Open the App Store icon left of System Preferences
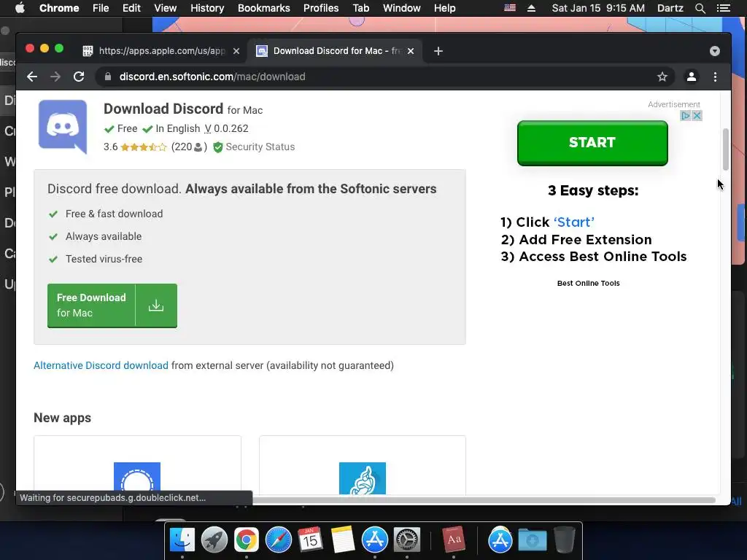The width and height of the screenshot is (747, 560). [375, 540]
